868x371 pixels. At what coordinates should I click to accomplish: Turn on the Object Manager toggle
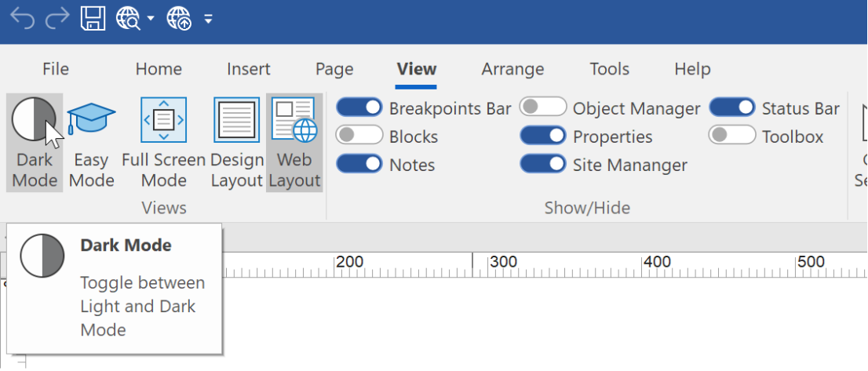[543, 107]
